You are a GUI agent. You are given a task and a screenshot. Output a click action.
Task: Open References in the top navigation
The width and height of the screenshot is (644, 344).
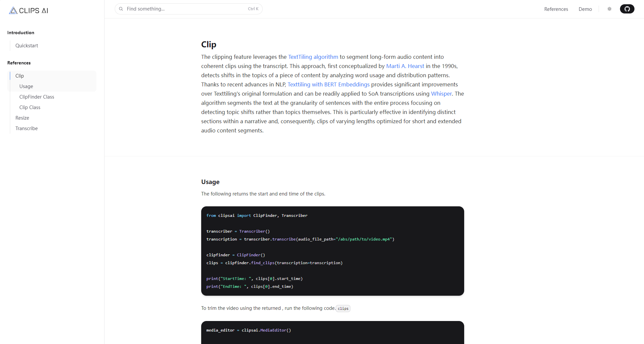pyautogui.click(x=556, y=9)
